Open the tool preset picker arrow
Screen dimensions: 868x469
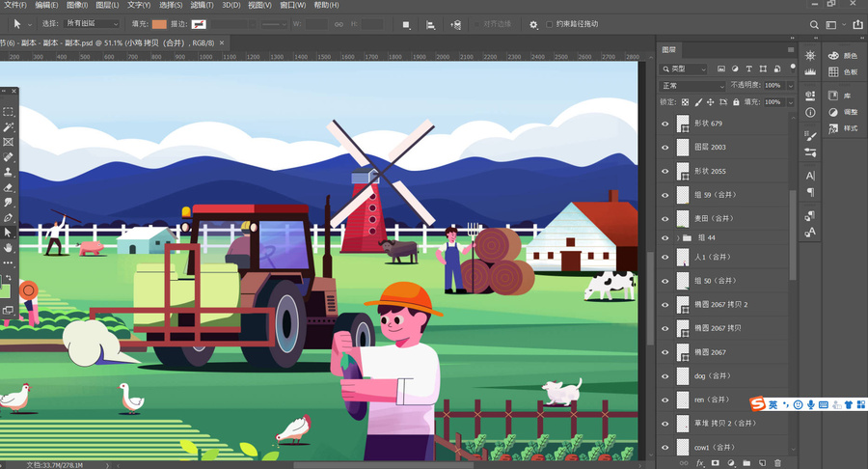(29, 24)
